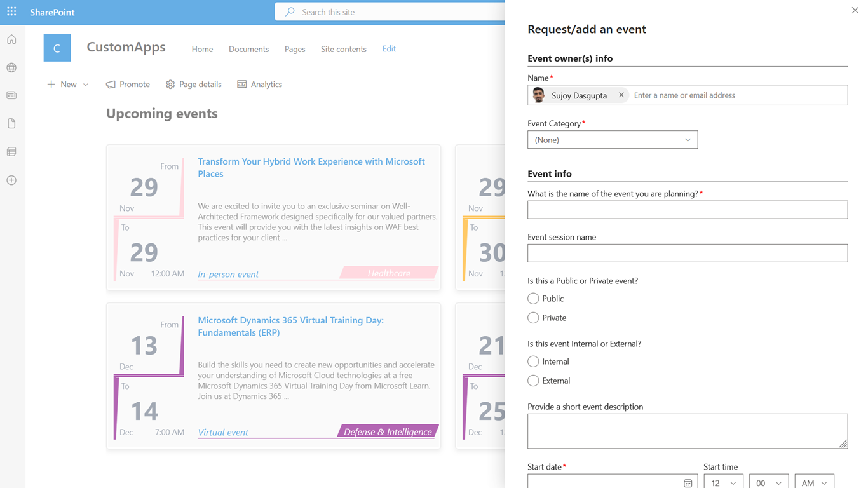
Task: Choose the External radio option
Action: tap(533, 381)
